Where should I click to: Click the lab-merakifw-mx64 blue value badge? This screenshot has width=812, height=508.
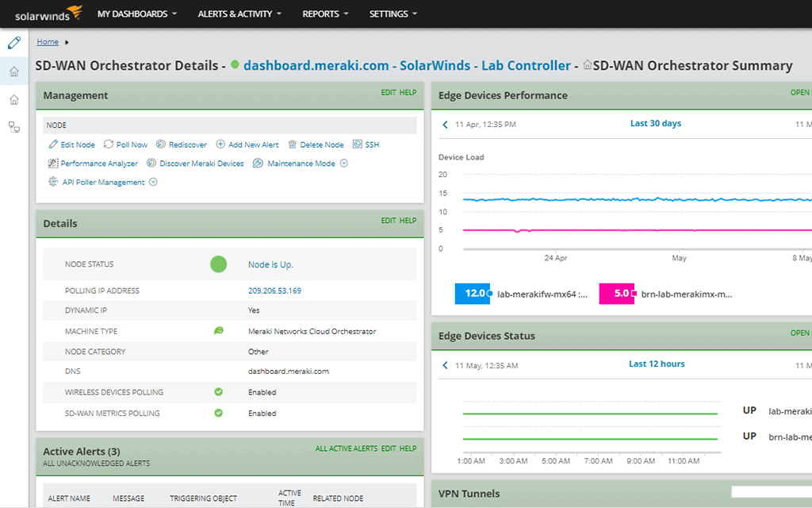[473, 293]
